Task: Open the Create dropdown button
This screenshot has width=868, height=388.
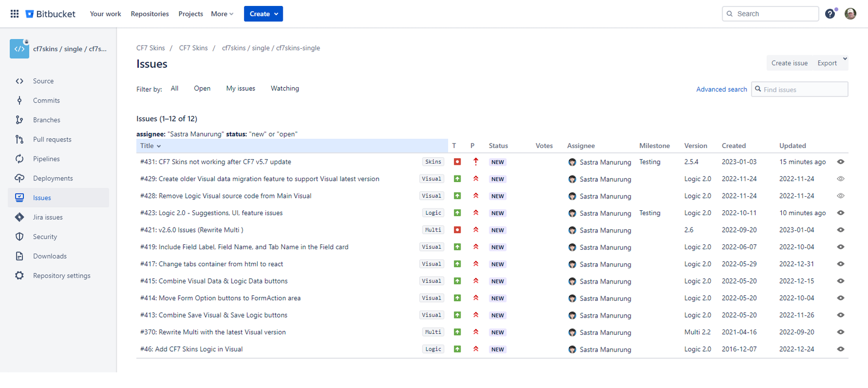Action: coord(263,14)
